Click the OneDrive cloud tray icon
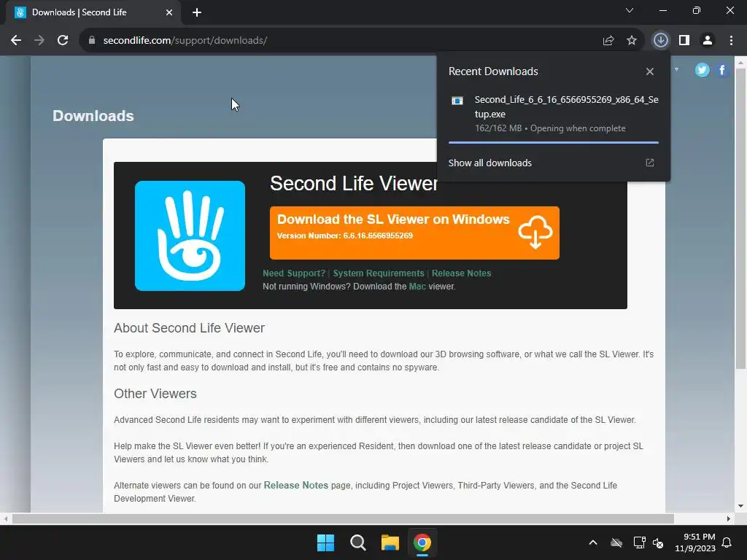Image resolution: width=747 pixels, height=560 pixels. point(616,542)
